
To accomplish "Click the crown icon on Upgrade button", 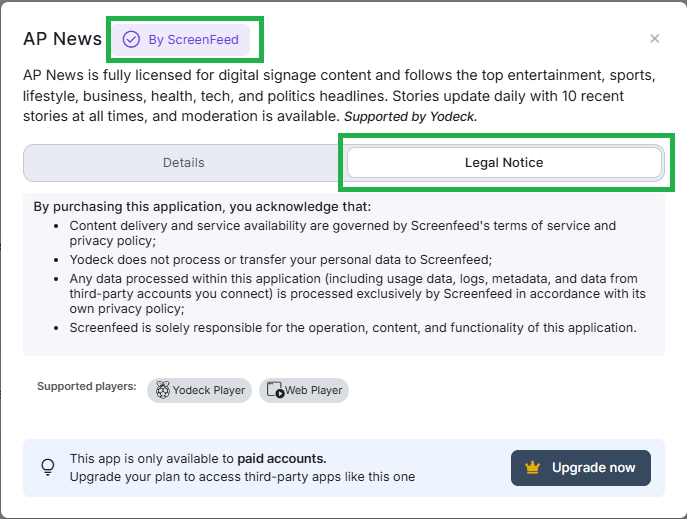I will coord(532,468).
